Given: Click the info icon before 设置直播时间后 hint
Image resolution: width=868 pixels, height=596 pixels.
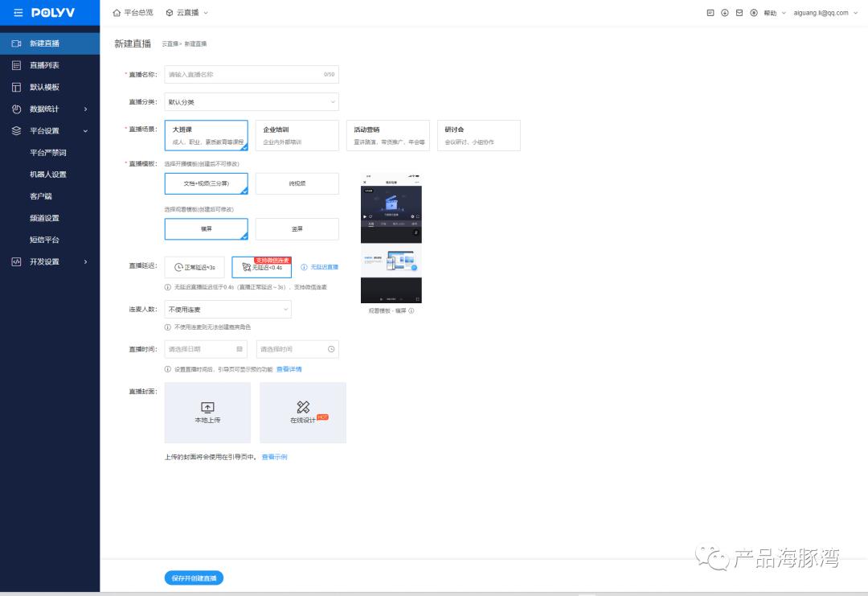Looking at the screenshot, I should point(168,369).
